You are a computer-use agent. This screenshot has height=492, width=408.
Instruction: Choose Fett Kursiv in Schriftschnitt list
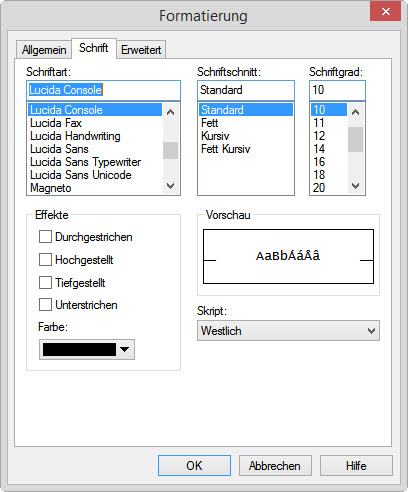tap(226, 149)
